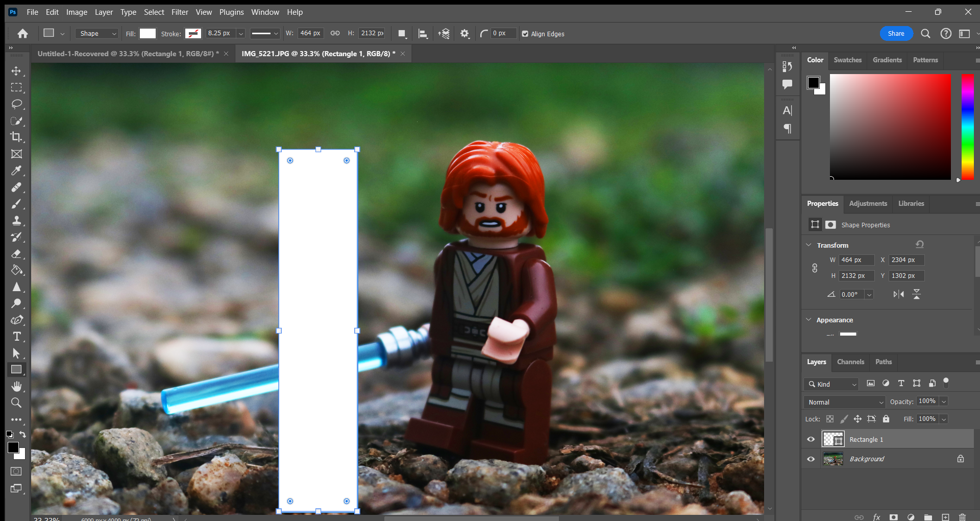Open layer Opacity dropdown arrow

[x=944, y=401]
